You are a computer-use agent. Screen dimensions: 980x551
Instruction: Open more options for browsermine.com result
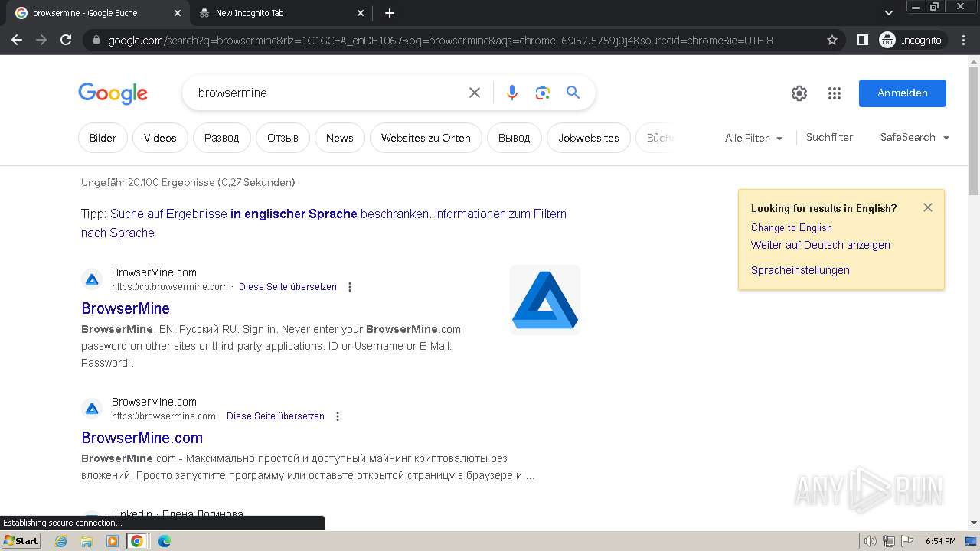[338, 416]
